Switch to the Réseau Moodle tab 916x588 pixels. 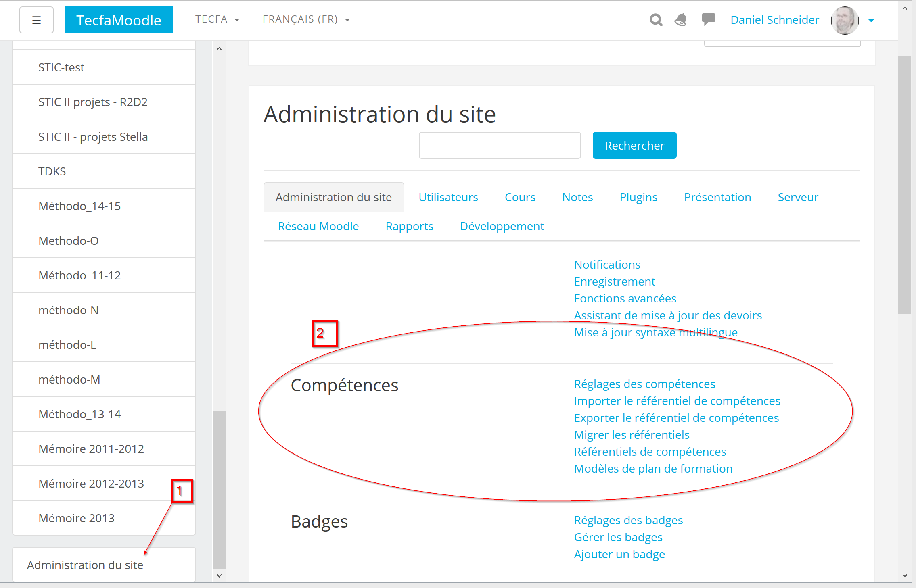click(x=318, y=226)
